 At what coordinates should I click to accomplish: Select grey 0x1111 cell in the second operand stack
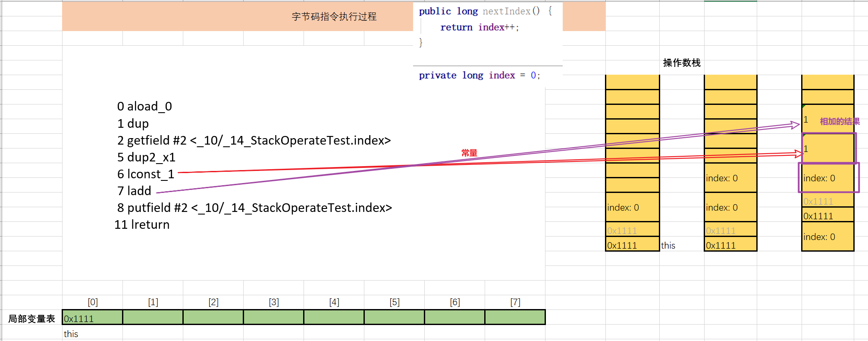point(730,230)
